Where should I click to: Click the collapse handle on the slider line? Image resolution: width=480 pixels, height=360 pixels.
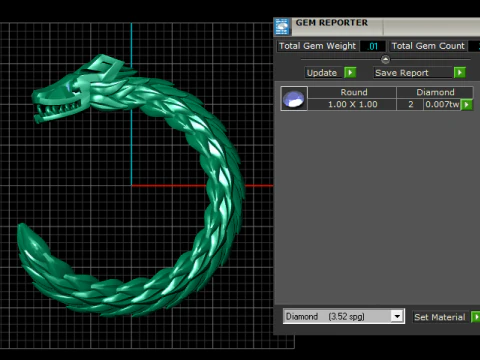point(385,60)
